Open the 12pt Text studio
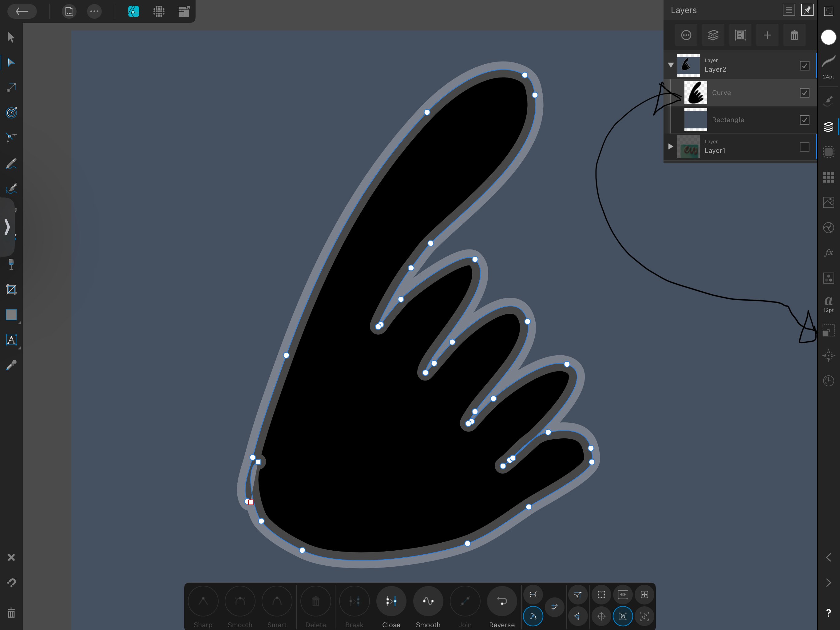Image resolution: width=840 pixels, height=630 pixels. (x=828, y=304)
